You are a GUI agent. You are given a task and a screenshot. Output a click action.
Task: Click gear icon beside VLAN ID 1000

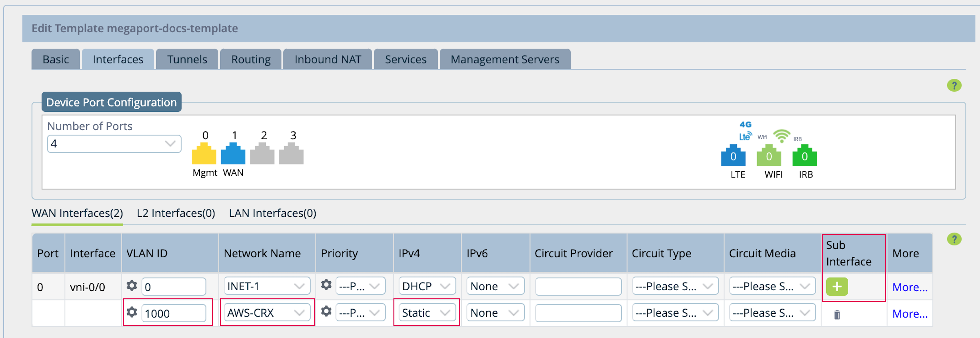(132, 312)
